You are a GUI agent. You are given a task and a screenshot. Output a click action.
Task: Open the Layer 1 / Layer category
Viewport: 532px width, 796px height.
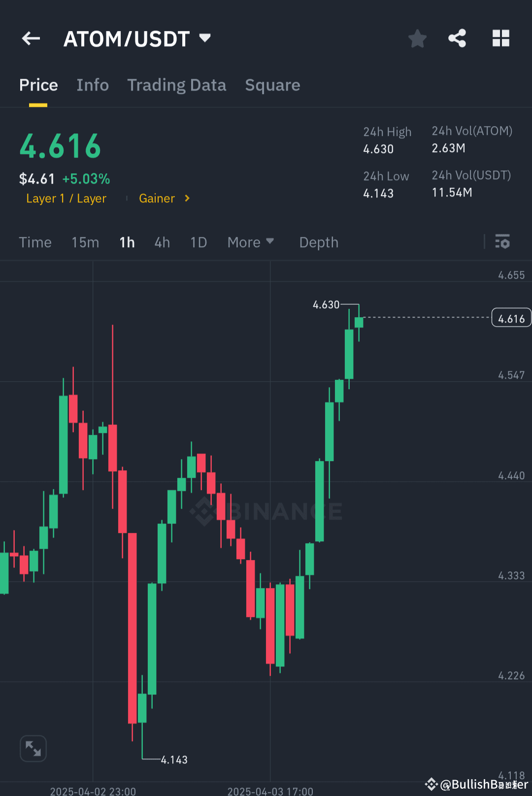click(66, 199)
